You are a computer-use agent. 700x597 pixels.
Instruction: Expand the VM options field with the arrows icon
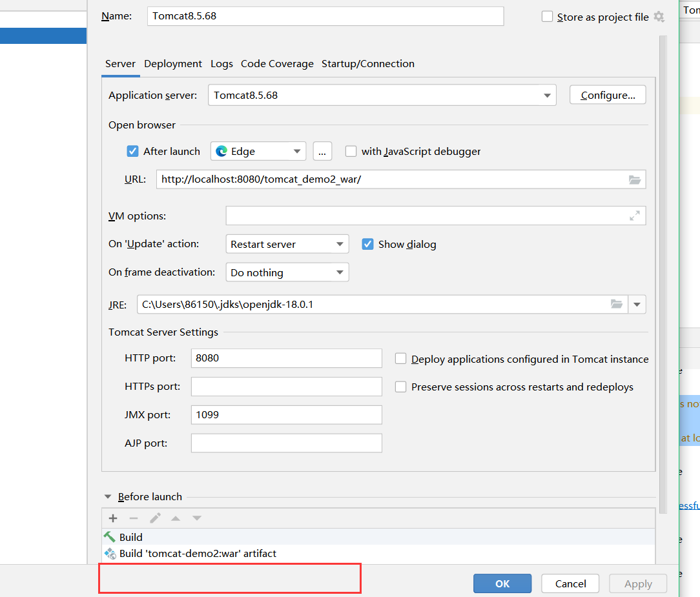(x=634, y=216)
